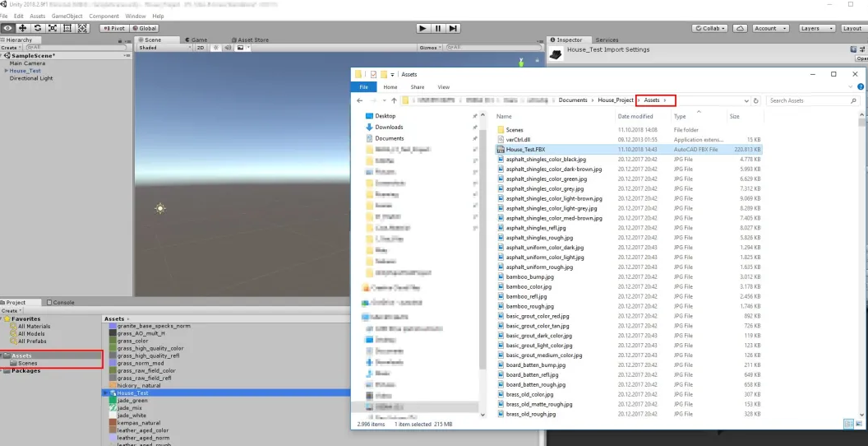The height and width of the screenshot is (446, 868).
Task: Open the Layout dropdown
Action: coord(853,28)
